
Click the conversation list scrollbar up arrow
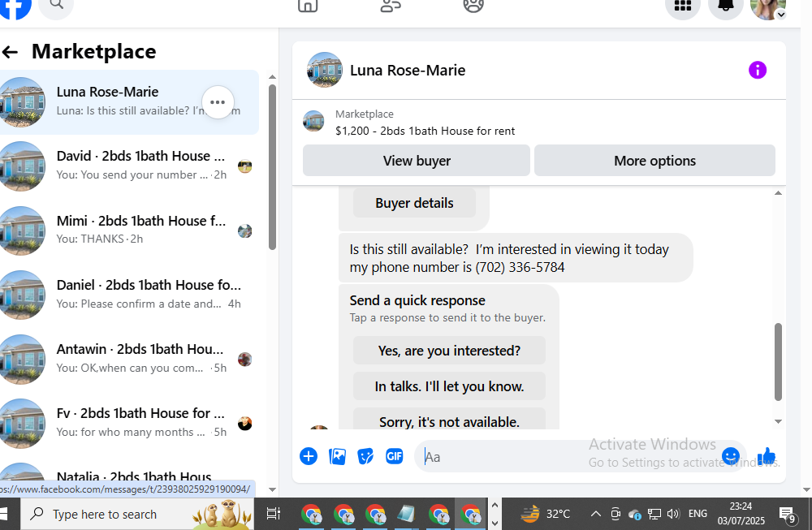click(x=272, y=77)
